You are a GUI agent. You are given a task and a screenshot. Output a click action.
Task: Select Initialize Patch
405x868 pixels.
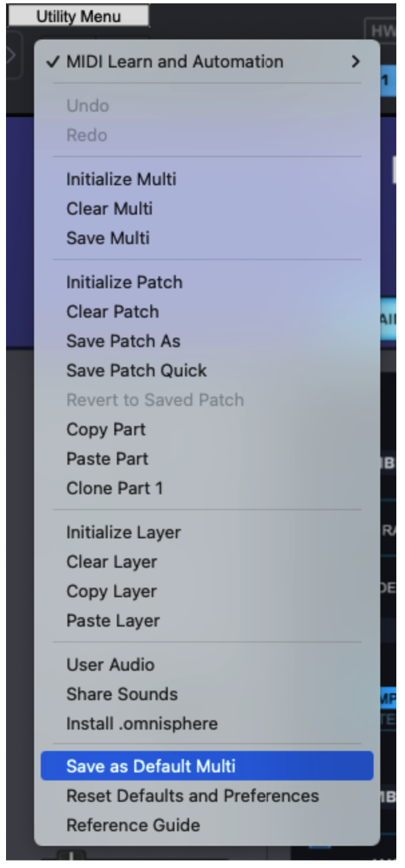coord(124,282)
